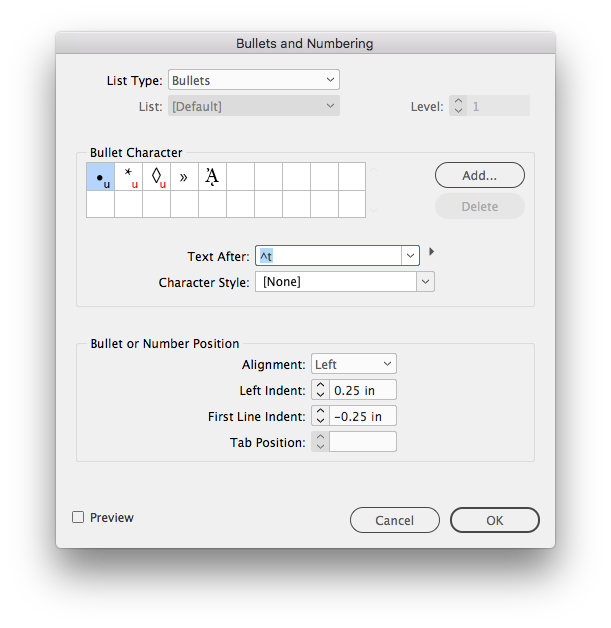Select the double angle quote bullet glyph
Viewport: 611px width, 628px height.
[x=184, y=177]
